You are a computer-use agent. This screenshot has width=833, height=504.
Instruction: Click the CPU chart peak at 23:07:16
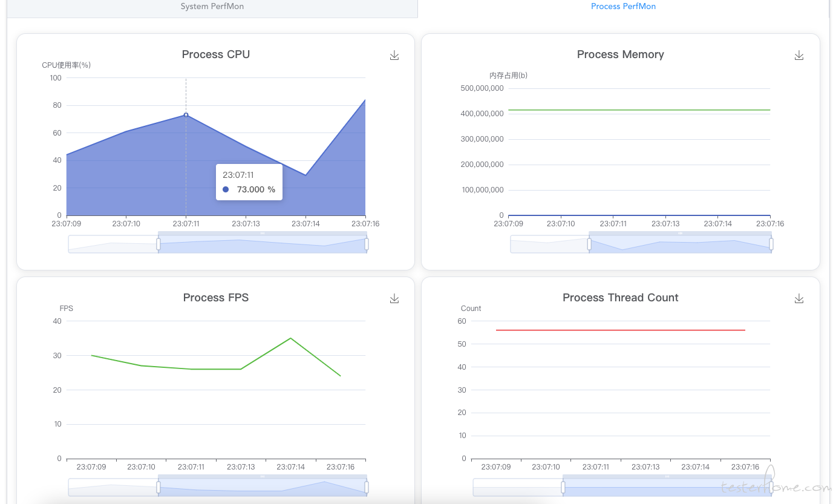click(365, 100)
